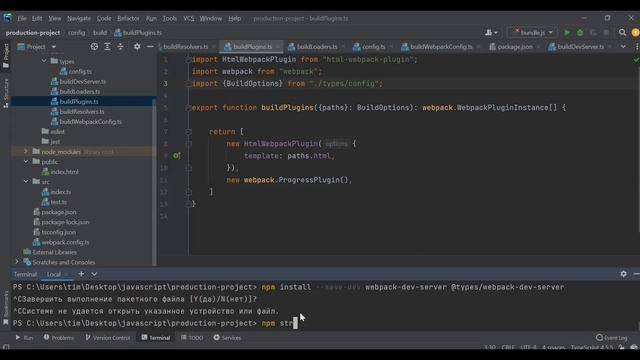Select buildDevServer.ts in project tree
This screenshot has height=360, width=640.
(82, 81)
